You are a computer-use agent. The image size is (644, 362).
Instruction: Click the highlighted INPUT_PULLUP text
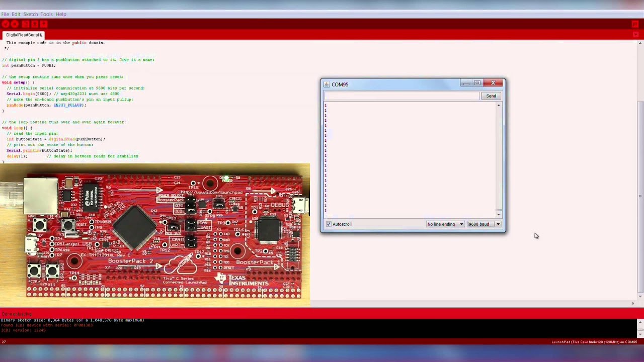(x=68, y=105)
